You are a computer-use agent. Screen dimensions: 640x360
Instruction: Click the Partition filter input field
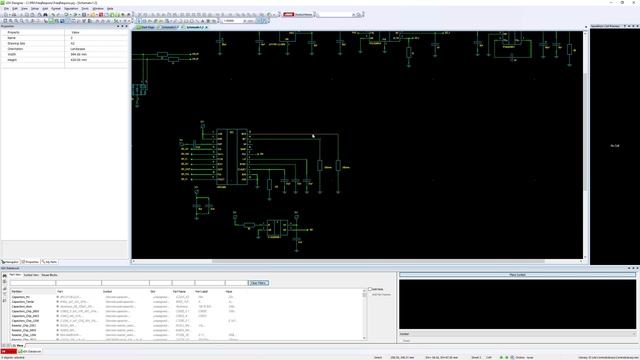tap(33, 283)
